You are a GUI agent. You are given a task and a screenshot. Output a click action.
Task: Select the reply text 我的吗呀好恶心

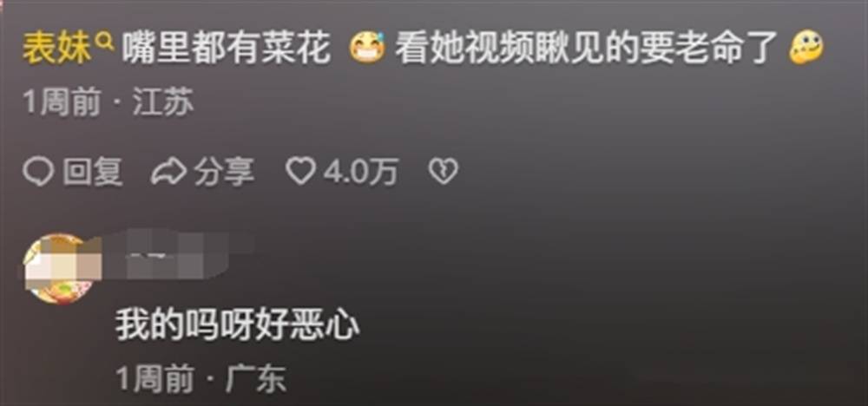pos(238,324)
